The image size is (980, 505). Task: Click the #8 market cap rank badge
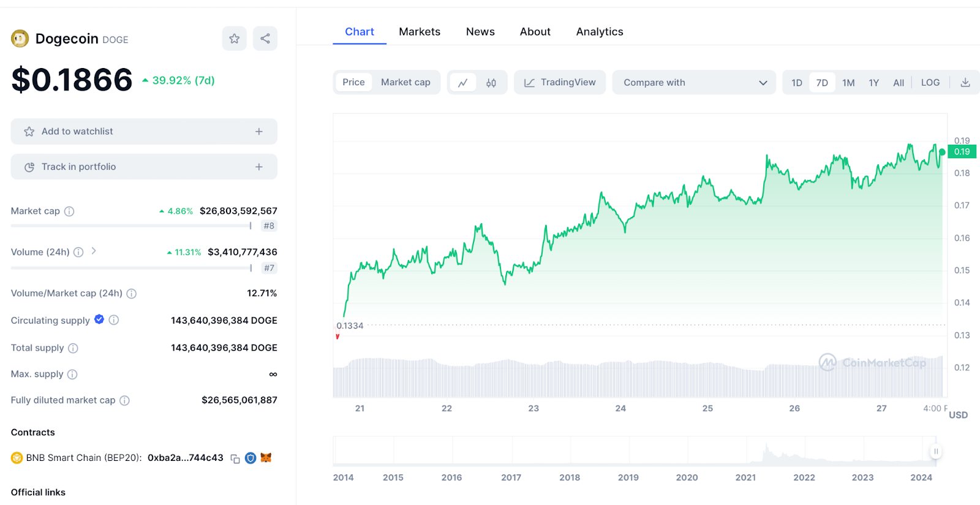[269, 226]
